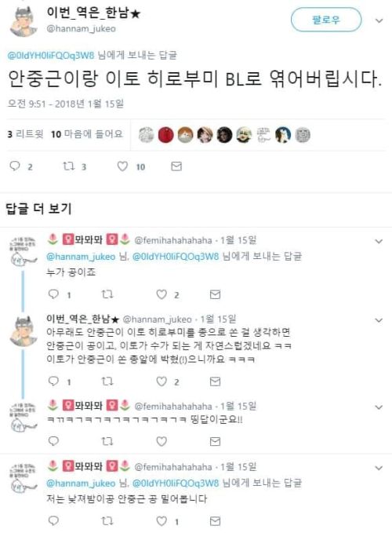Expand options on the last 뫄뫄뫄 reply
This screenshot has height=533, width=392.
pyautogui.click(x=379, y=468)
